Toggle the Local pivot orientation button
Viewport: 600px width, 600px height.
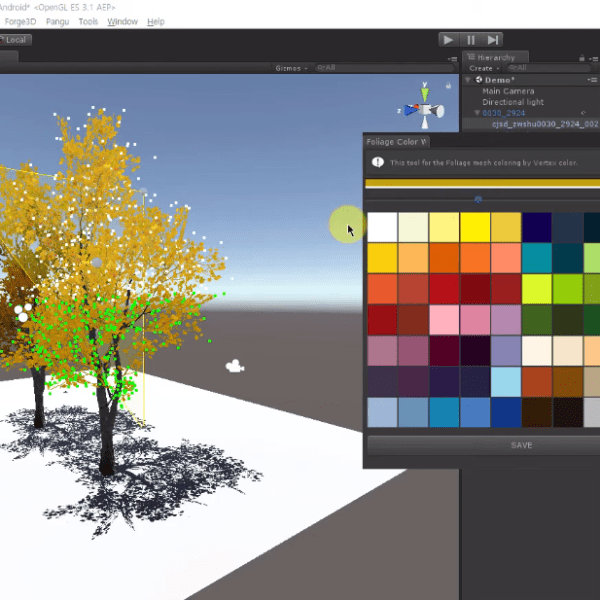pos(17,40)
